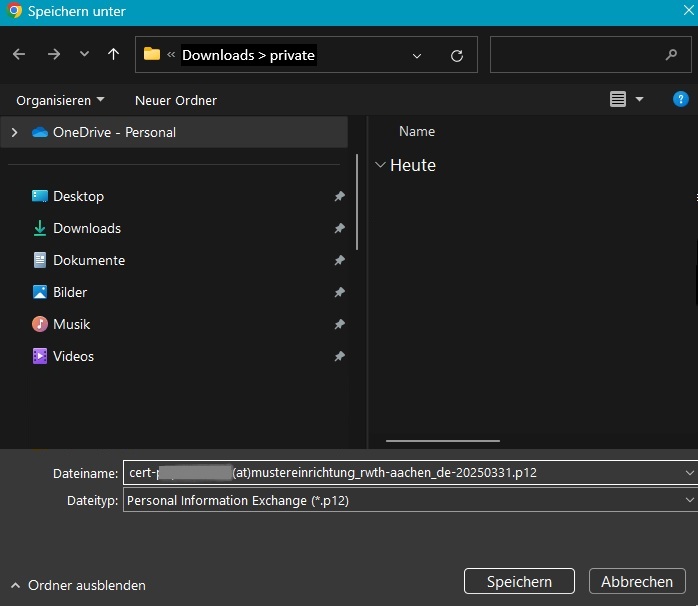
Task: Open the Musik folder
Action: (71, 324)
